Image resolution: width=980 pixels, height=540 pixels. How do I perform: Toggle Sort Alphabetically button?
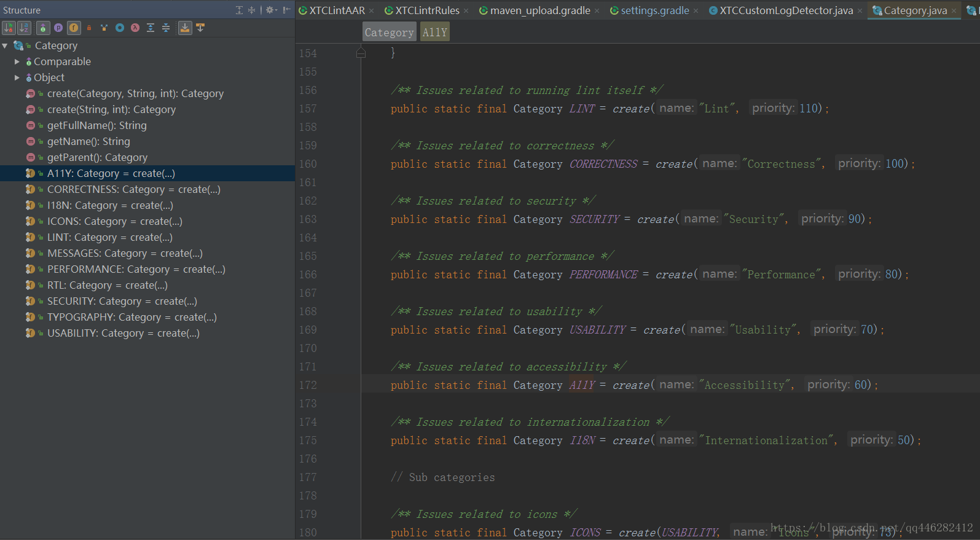click(x=24, y=28)
